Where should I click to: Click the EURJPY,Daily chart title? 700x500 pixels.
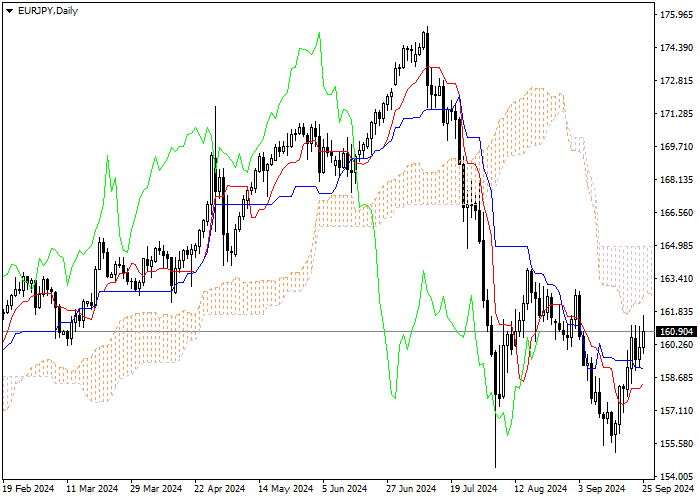48,11
